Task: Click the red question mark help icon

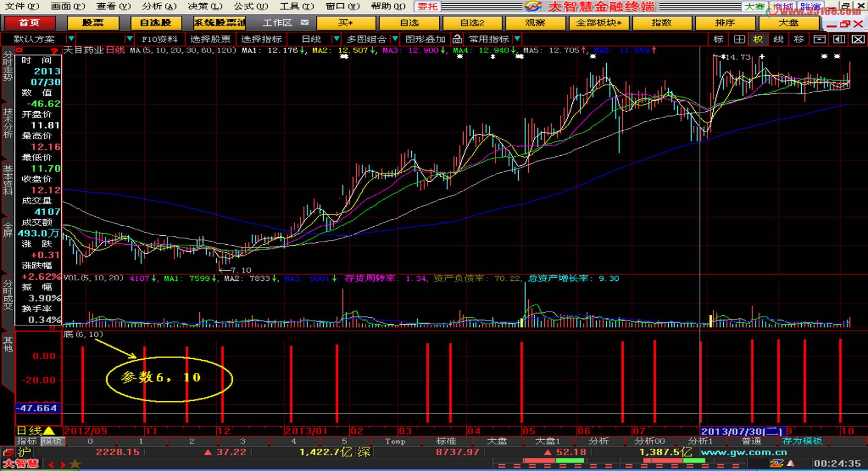Action: [54, 51]
